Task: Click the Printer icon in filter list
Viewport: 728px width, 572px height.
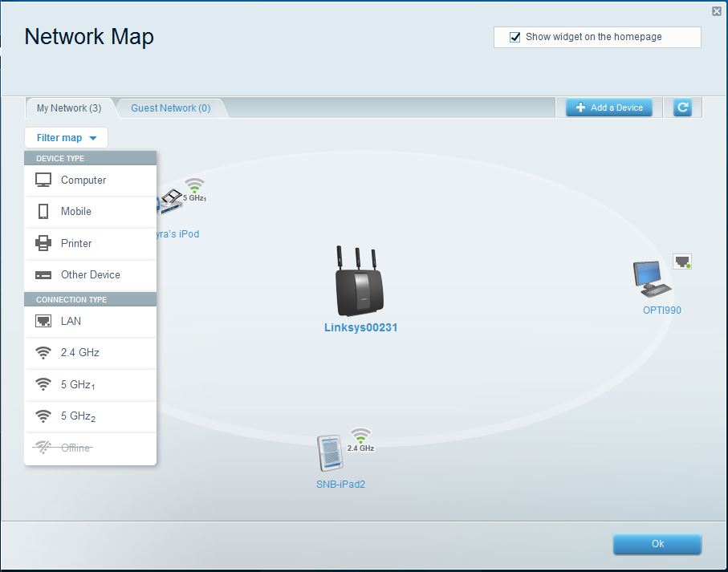Action: (43, 243)
